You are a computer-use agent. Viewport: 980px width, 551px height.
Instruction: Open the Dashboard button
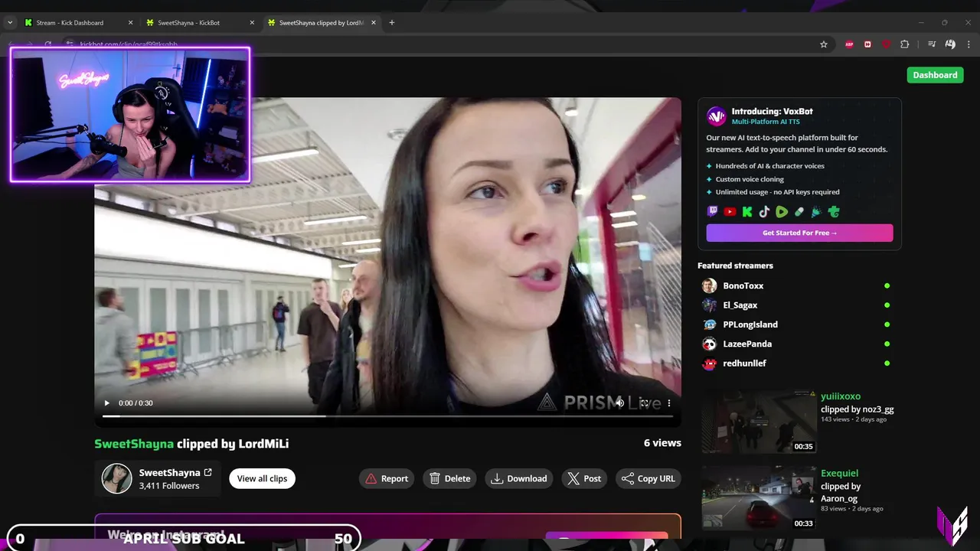click(x=935, y=75)
